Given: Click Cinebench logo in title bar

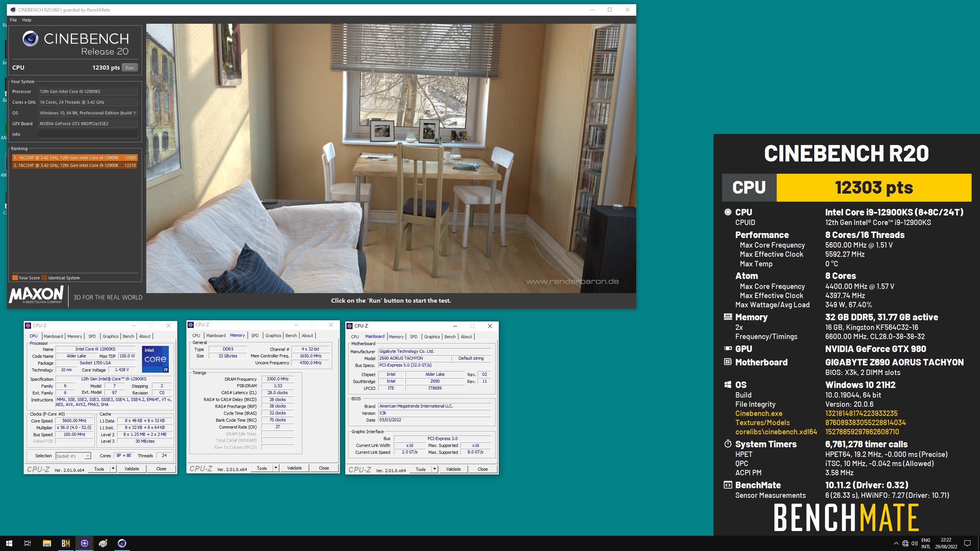Looking at the screenshot, I should point(13,10).
